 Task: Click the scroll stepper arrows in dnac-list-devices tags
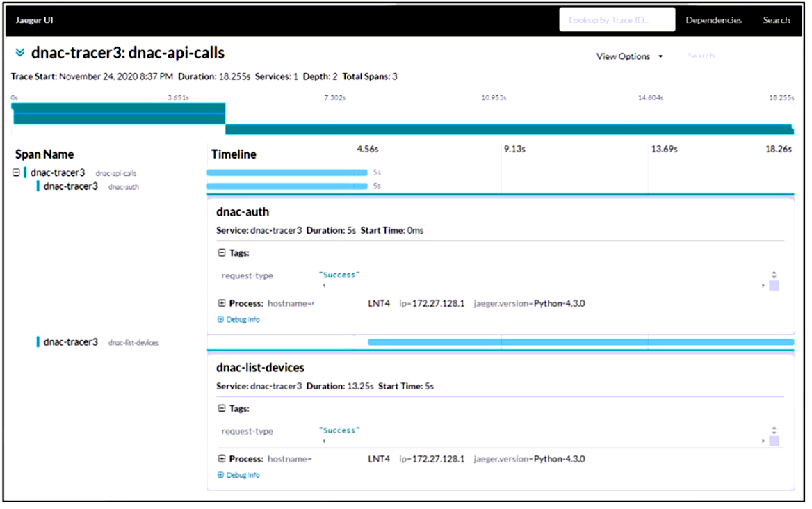(774, 430)
